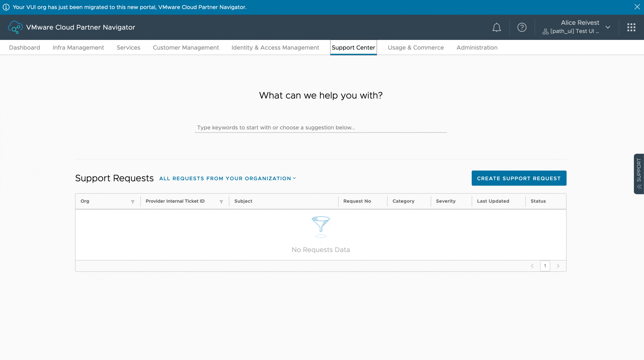
Task: Switch to the Dashboard tab
Action: pyautogui.click(x=24, y=47)
